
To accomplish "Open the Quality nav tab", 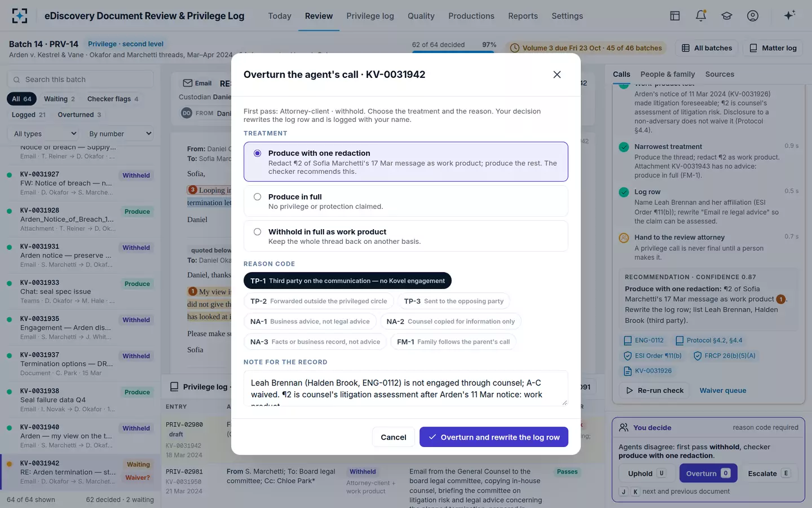I will (x=421, y=16).
